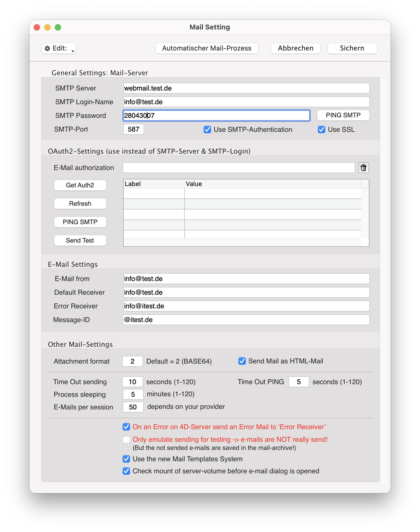Uncheck Send Mail as HTML-Mail
Image resolution: width=420 pixels, height=532 pixels.
(242, 361)
